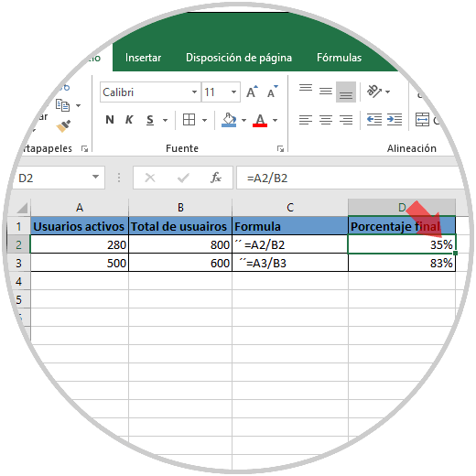Click the select-all corner triangle
The height and width of the screenshot is (476, 476).
tap(23, 208)
